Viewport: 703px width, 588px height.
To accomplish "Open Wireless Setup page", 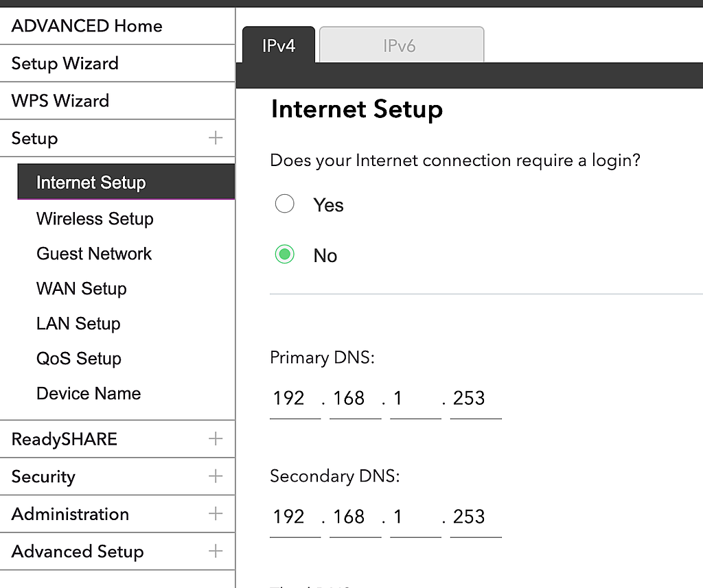I will 95,219.
